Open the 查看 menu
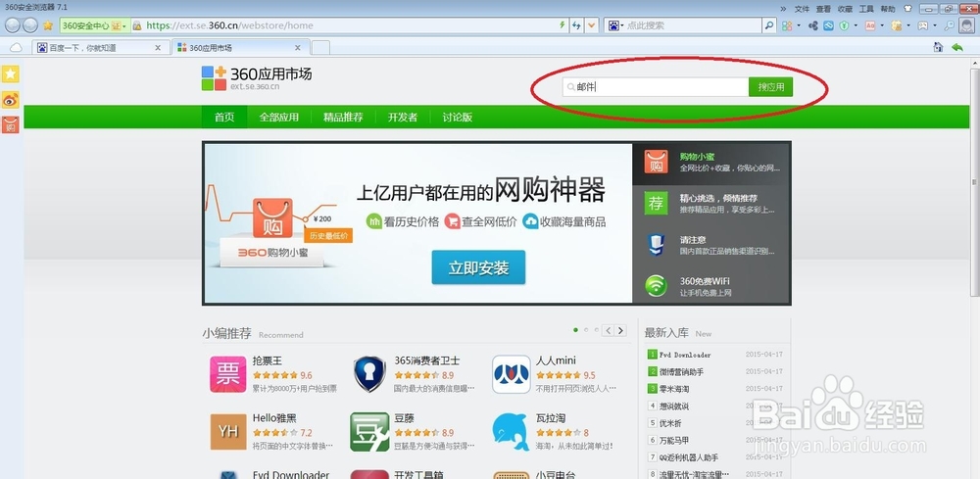The height and width of the screenshot is (479, 980). (823, 9)
